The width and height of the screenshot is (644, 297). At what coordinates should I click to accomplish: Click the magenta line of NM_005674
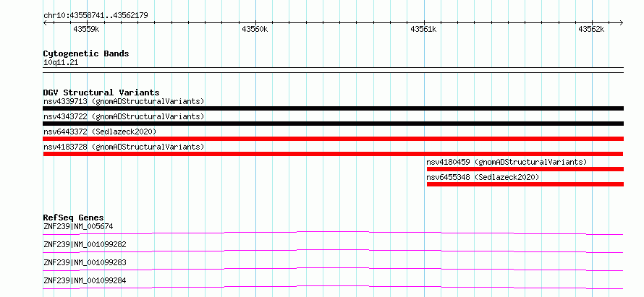pyautogui.click(x=333, y=233)
